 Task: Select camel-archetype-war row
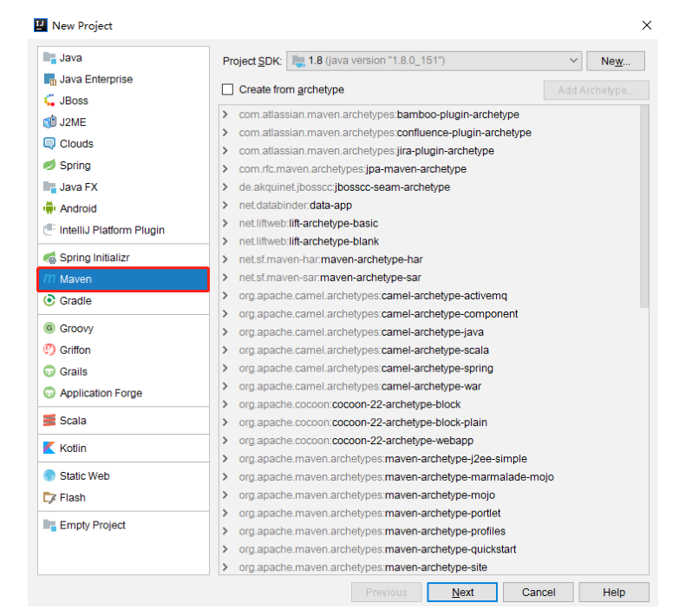(x=429, y=386)
